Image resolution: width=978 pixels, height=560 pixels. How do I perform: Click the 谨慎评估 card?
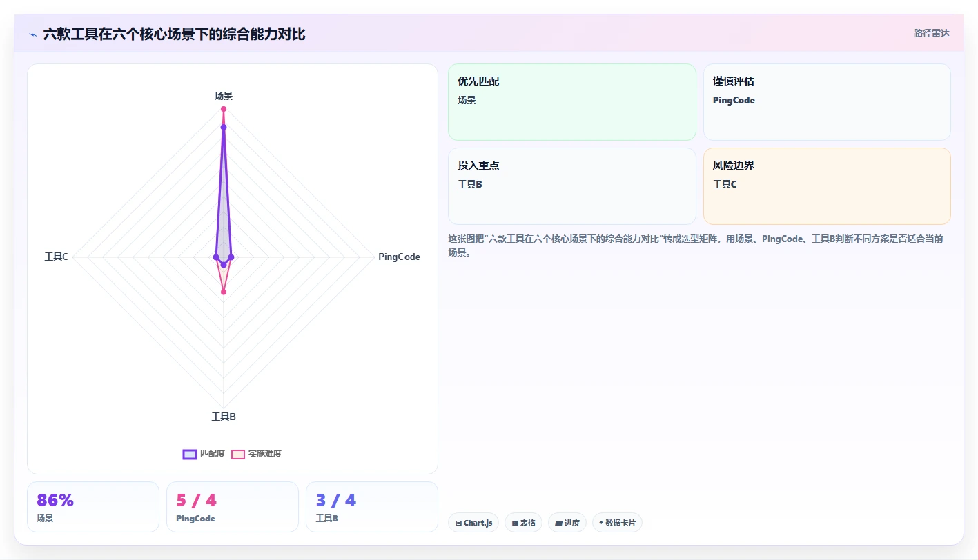[x=827, y=102]
